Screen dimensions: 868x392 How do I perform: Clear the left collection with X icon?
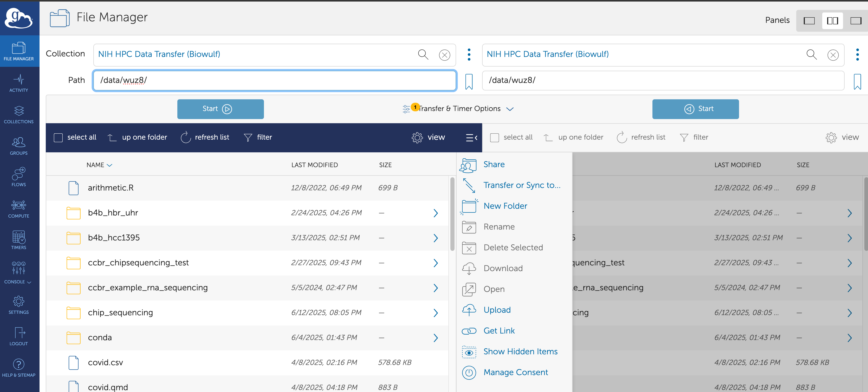click(444, 55)
